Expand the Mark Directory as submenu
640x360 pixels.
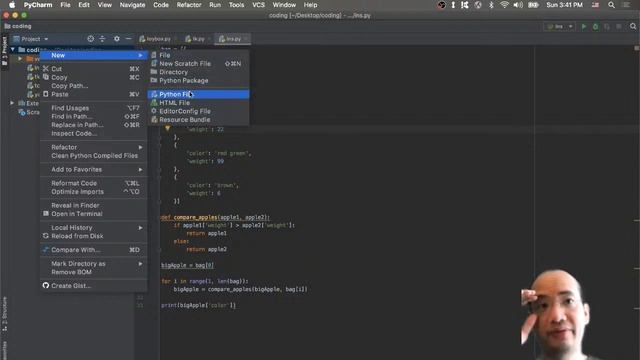94,264
